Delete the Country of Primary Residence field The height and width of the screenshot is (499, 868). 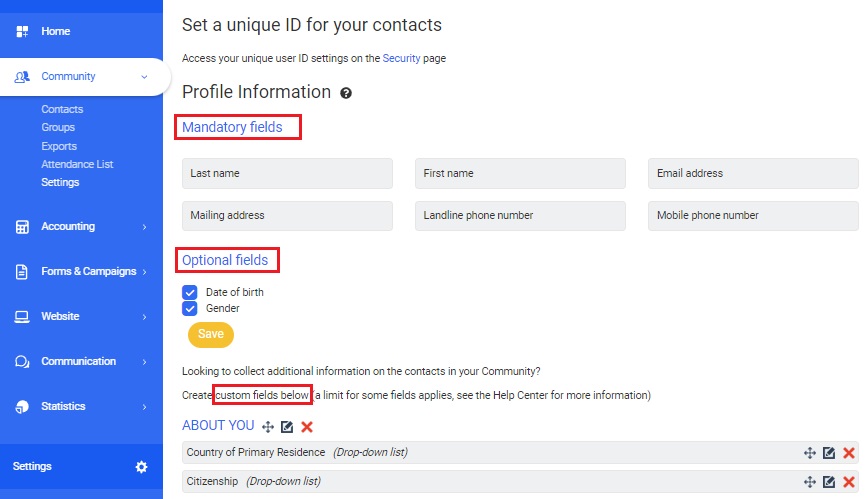[x=848, y=453]
